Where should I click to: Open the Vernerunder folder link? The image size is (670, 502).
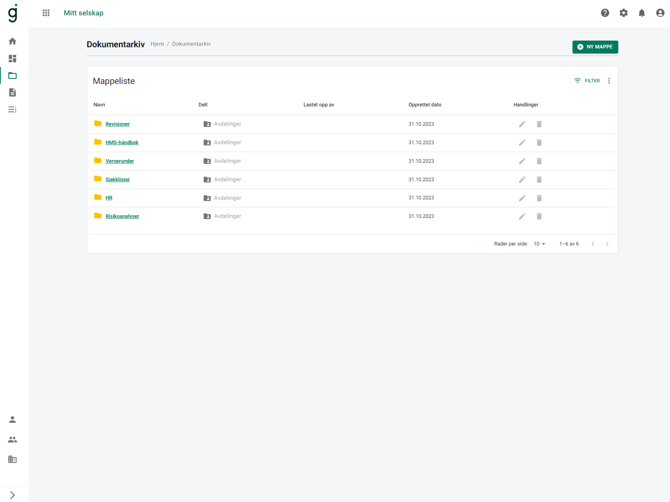click(119, 161)
